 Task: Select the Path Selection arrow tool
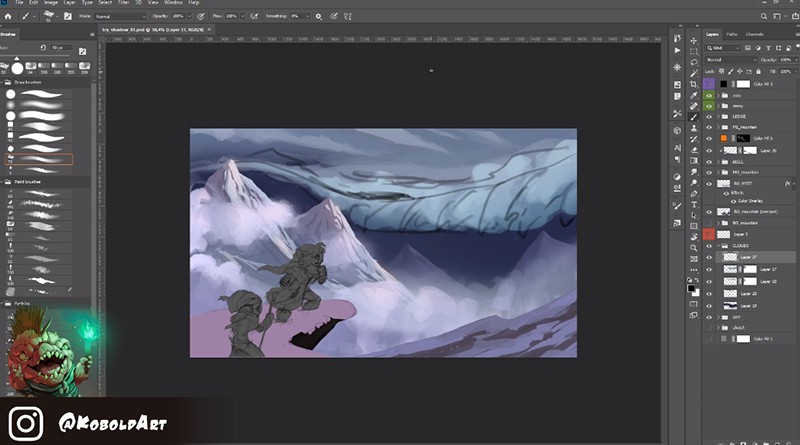tap(694, 215)
